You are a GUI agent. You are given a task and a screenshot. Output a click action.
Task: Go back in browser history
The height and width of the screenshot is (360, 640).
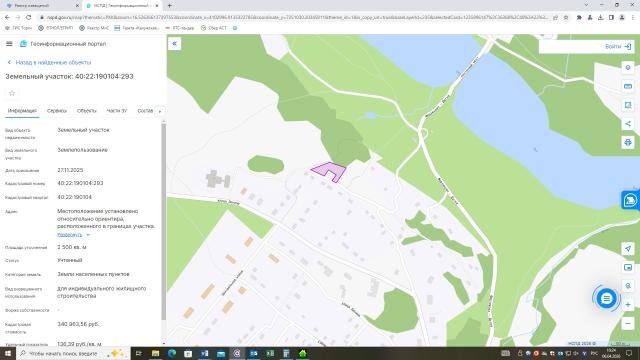[7, 18]
